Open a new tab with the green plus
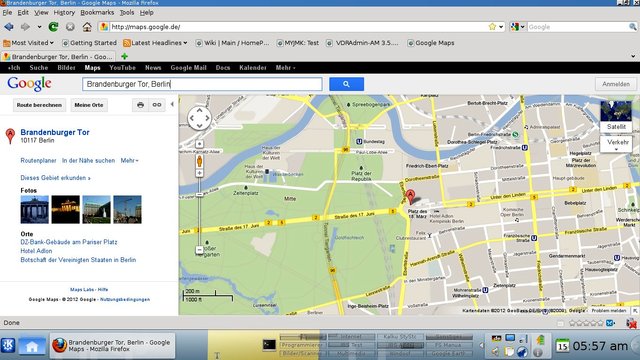 coord(124,56)
